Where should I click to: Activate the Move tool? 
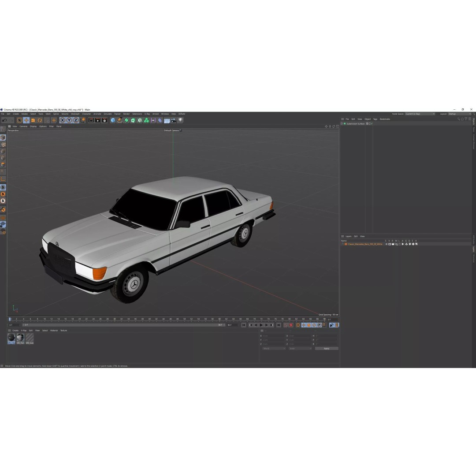click(x=26, y=120)
